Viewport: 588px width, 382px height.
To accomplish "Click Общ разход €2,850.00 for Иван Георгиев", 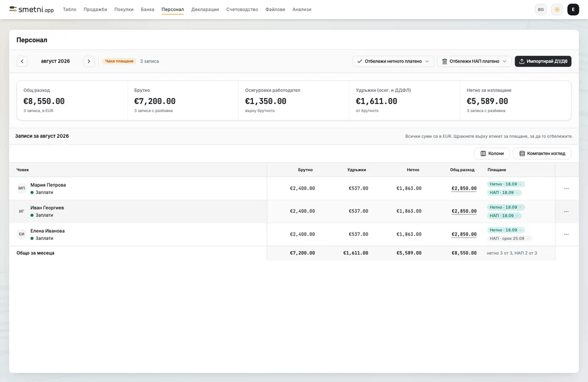I will point(464,211).
